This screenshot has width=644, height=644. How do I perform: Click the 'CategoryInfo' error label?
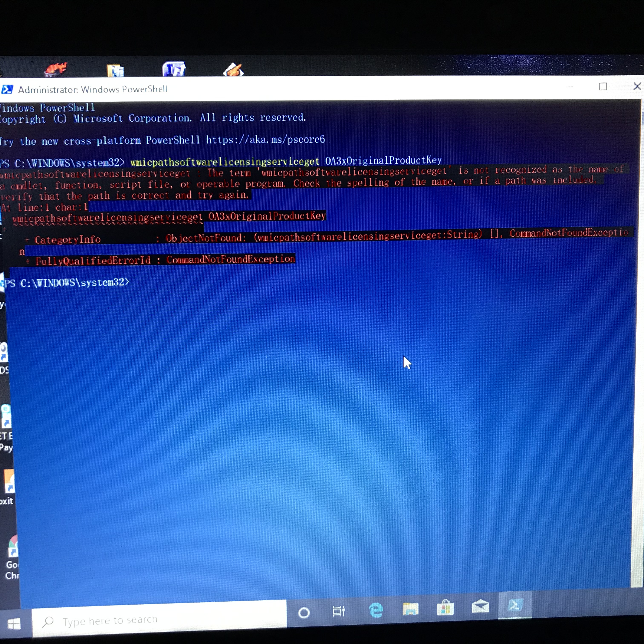point(67,239)
